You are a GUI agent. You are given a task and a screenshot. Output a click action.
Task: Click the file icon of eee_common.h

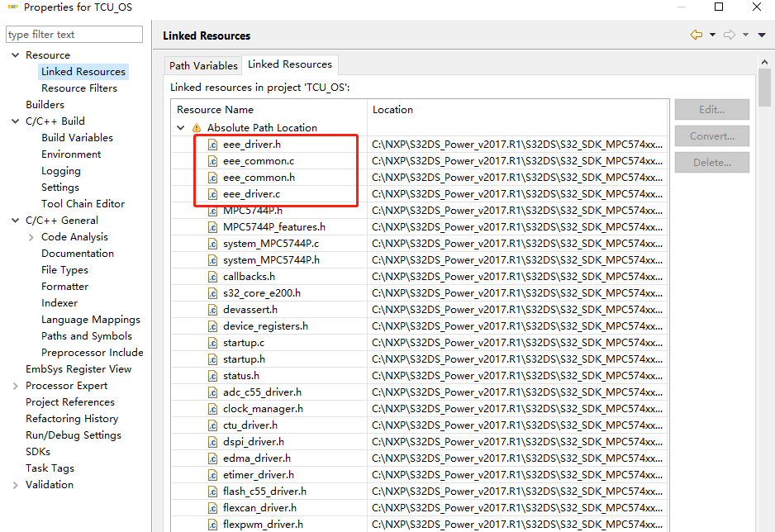click(x=212, y=178)
